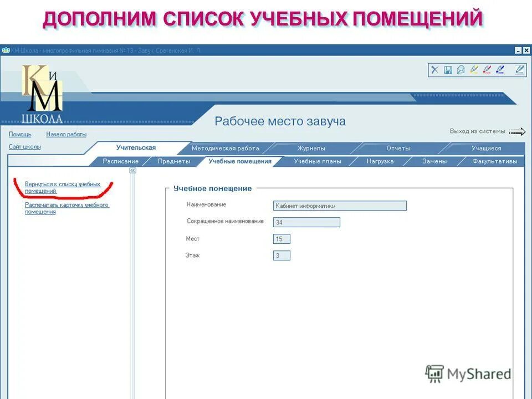Open the Расписание tab

coord(120,161)
